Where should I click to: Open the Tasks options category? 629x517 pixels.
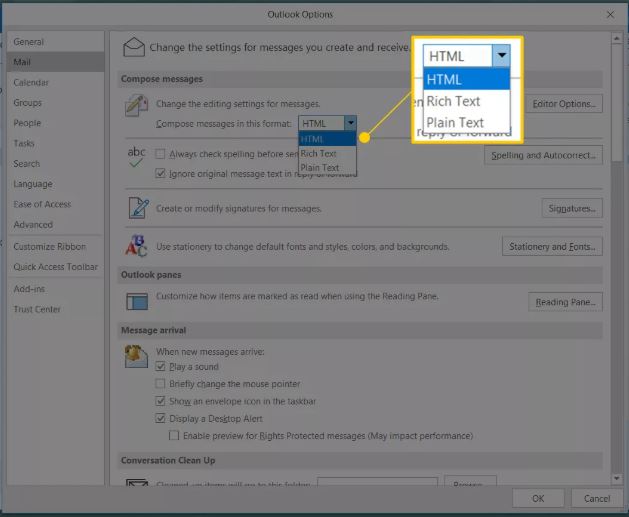tap(55, 143)
